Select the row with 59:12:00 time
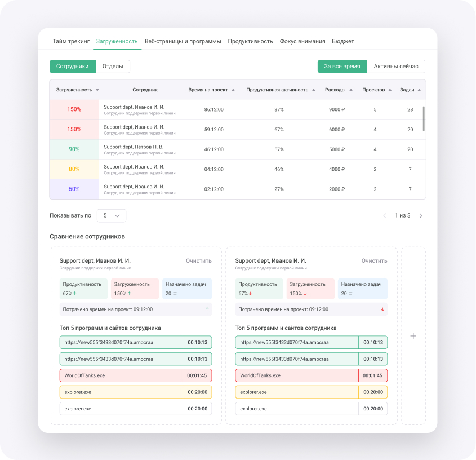 238,130
